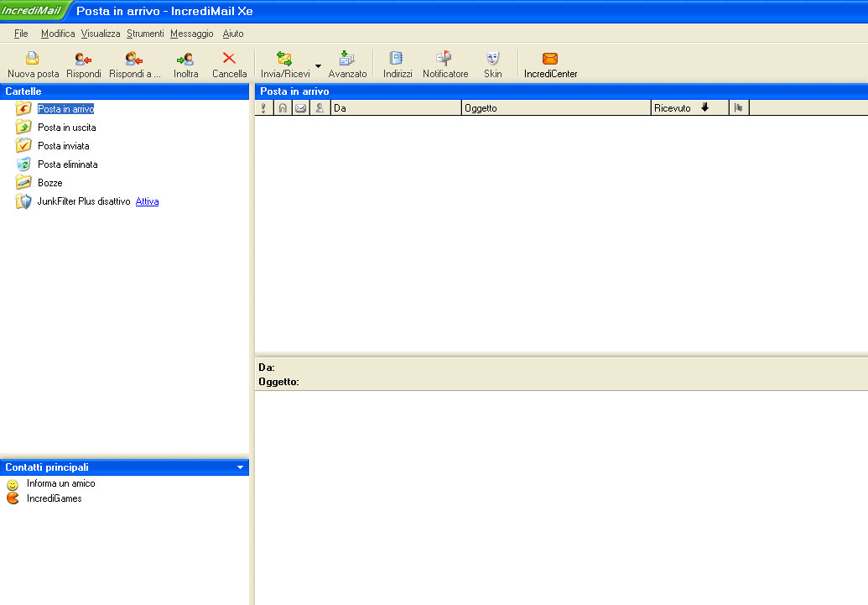Open the Invia/Ricevi dropdown arrow

tap(319, 65)
